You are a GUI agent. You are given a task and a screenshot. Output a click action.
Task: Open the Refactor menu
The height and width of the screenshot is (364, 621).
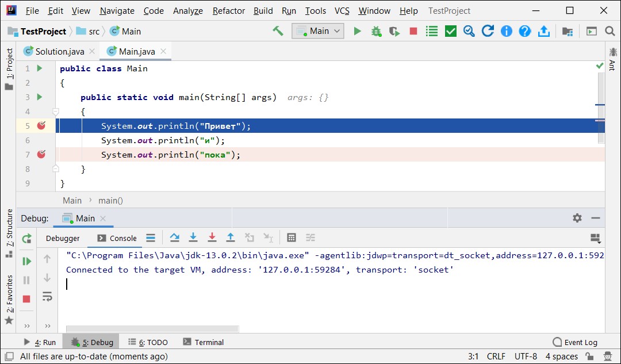point(228,11)
